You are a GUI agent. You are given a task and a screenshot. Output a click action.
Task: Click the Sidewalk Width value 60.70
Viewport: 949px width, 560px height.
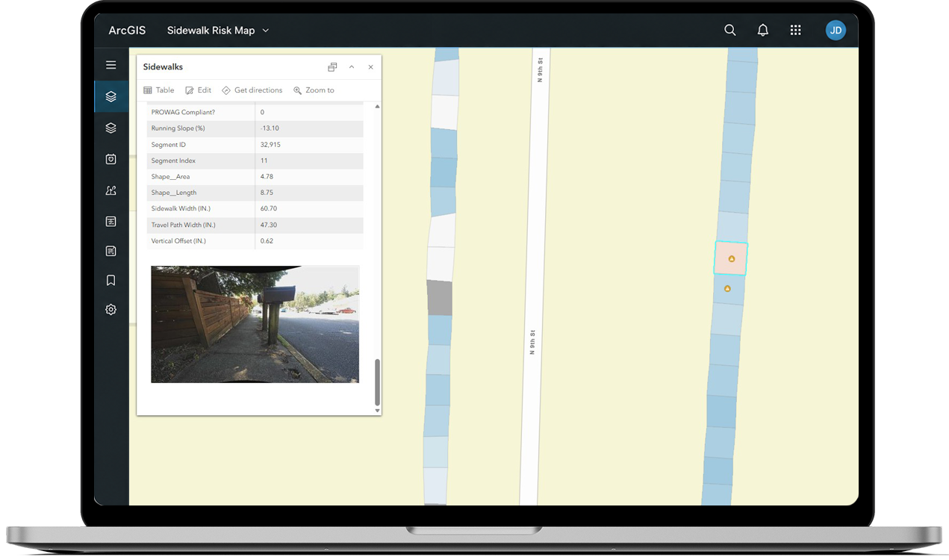tap(269, 208)
